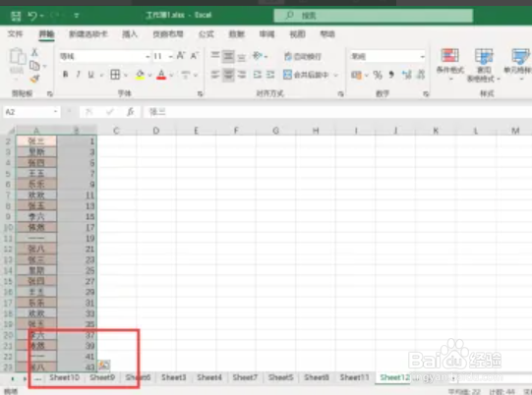532x395 pixels.
Task: Toggle Top Align
Action: 214,55
